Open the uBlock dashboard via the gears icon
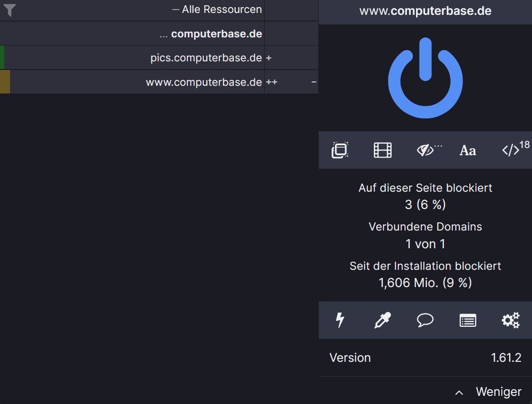The height and width of the screenshot is (404, 532). point(510,320)
